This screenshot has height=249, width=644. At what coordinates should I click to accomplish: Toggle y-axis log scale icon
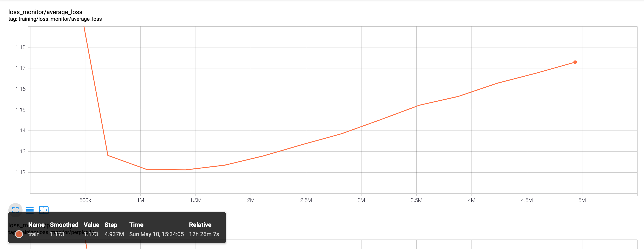pos(30,209)
